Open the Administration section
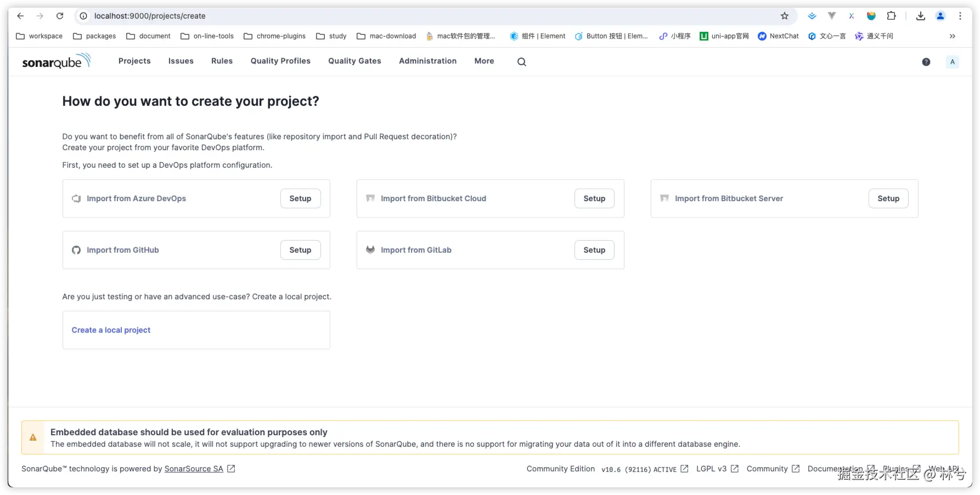 click(x=428, y=61)
